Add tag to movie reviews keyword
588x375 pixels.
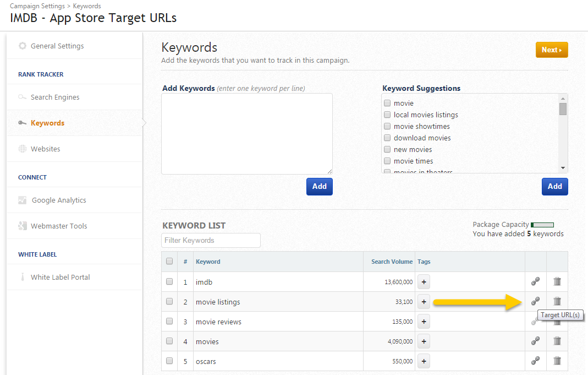tap(424, 322)
